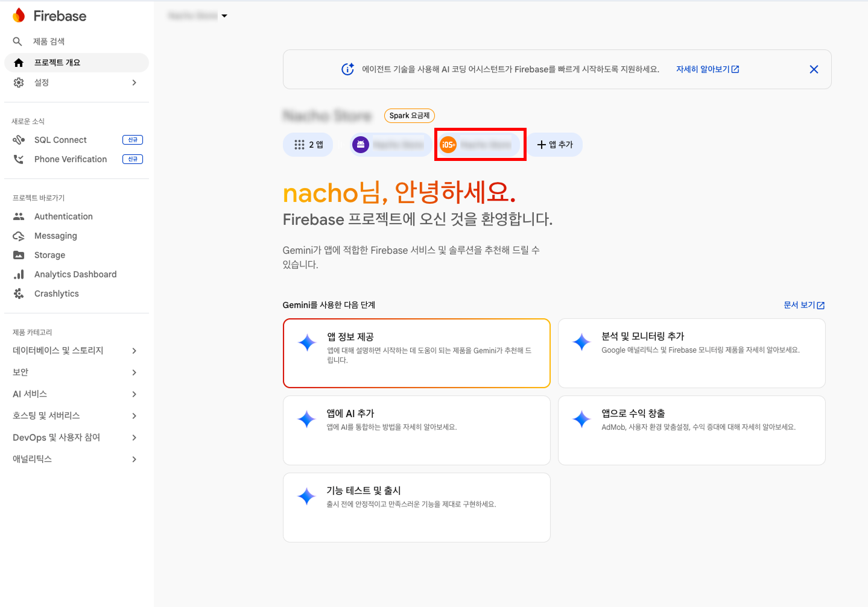Click the Authentication people icon
Screen dimensions: 868x607
point(19,216)
